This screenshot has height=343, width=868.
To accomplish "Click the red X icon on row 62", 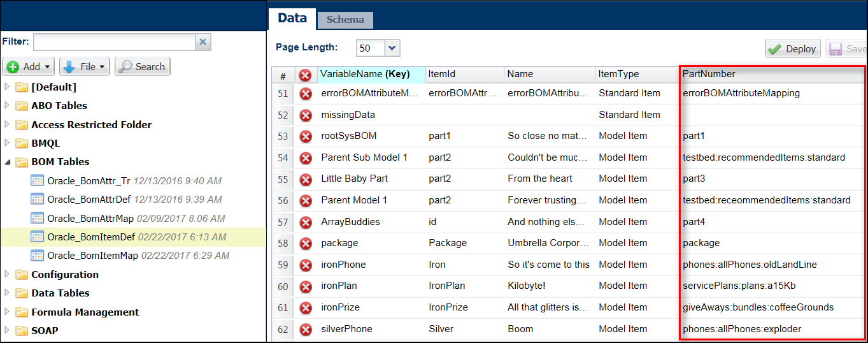I will [306, 330].
